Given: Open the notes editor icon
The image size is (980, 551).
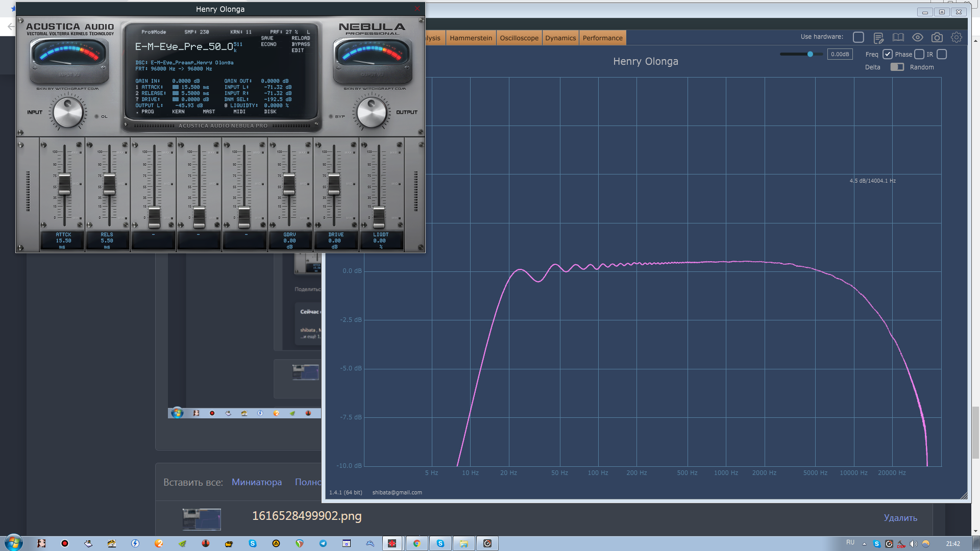Looking at the screenshot, I should pyautogui.click(x=878, y=38).
